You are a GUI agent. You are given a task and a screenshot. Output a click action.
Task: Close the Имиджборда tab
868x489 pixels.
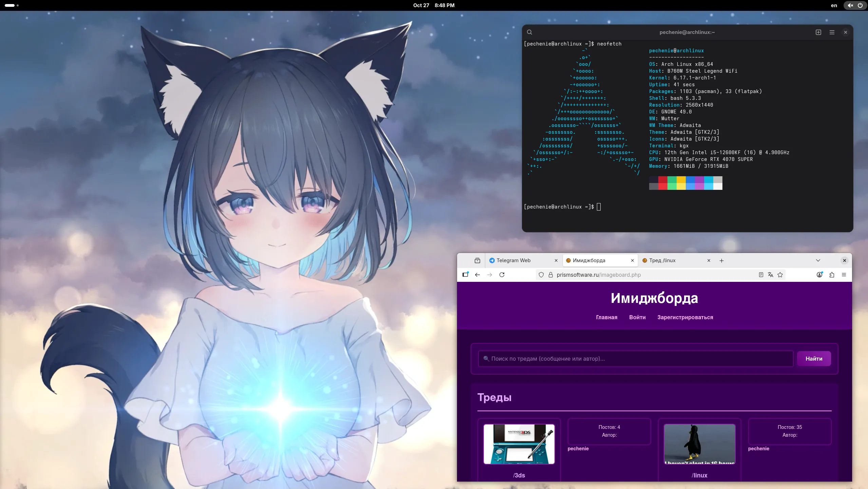(632, 260)
